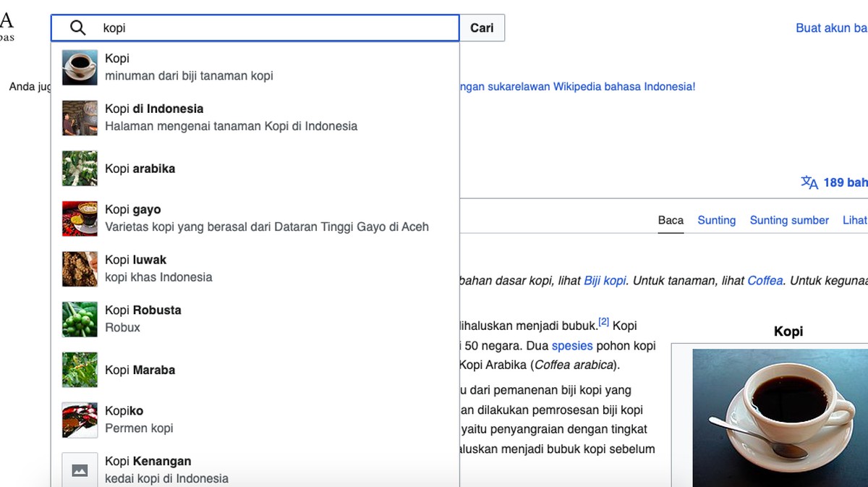The width and height of the screenshot is (868, 487).
Task: Click the language translation icon
Action: [809, 182]
